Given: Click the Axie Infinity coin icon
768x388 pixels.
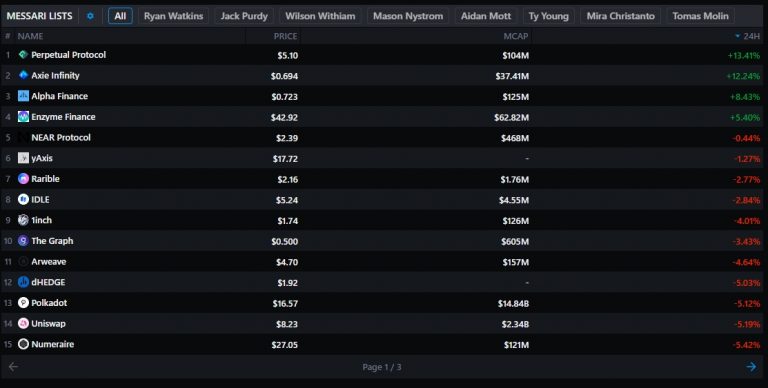Looking at the screenshot, I should point(23,75).
